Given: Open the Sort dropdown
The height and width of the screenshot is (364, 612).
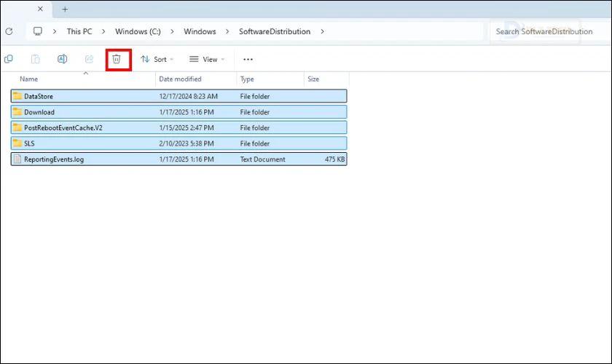Looking at the screenshot, I should [x=157, y=59].
